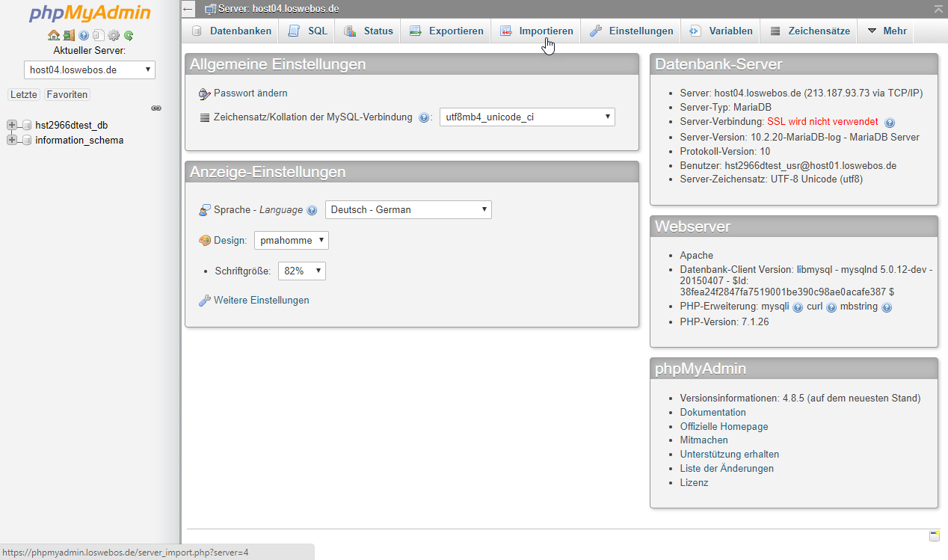
Task: Expand the information_schema tree node
Action: pos(12,141)
